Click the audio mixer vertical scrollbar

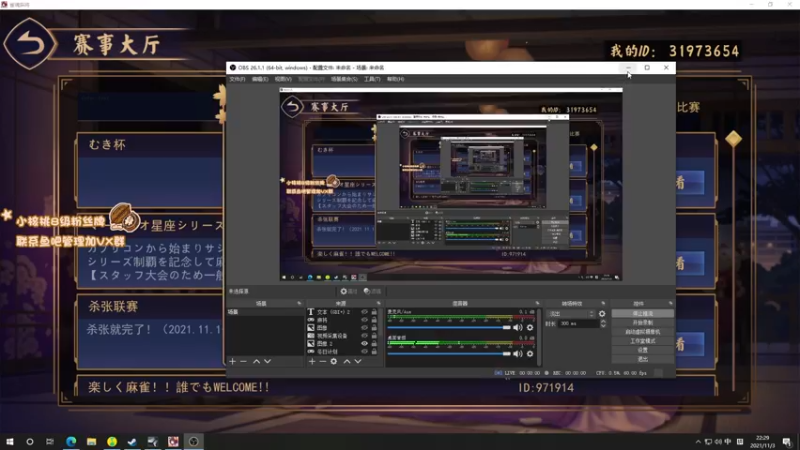tap(539, 337)
